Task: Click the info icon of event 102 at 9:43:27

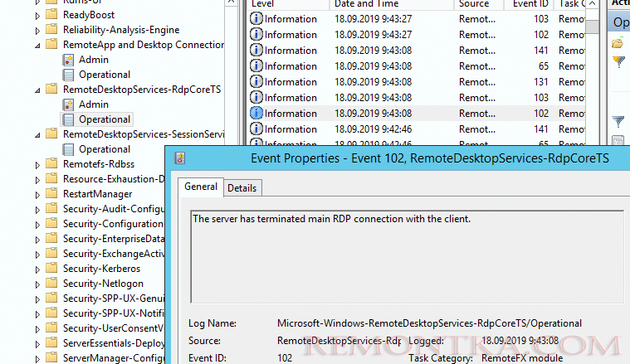Action: [x=256, y=35]
